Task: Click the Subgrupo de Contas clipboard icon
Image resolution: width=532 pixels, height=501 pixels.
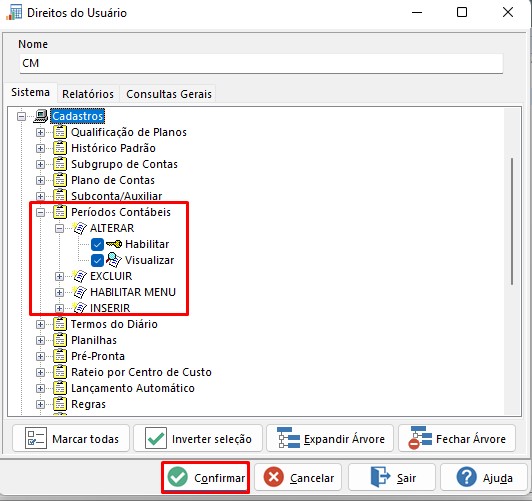Action: tap(60, 164)
